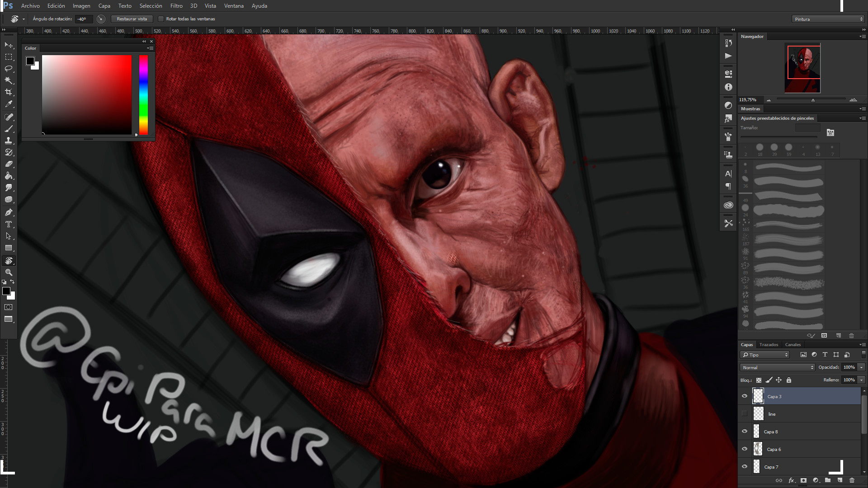Viewport: 868px width, 488px height.
Task: Hide the Capa 8 layer
Action: pyautogui.click(x=745, y=432)
